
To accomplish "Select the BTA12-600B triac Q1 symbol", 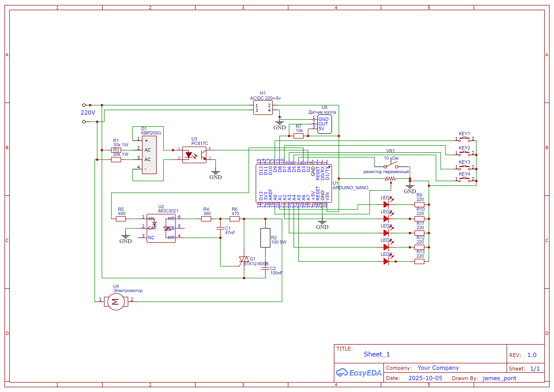I will [244, 260].
